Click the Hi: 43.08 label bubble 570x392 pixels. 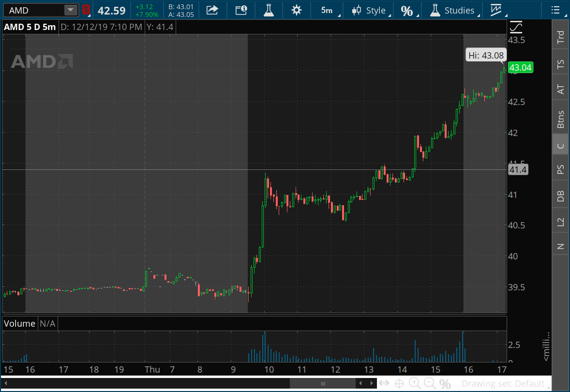[486, 55]
